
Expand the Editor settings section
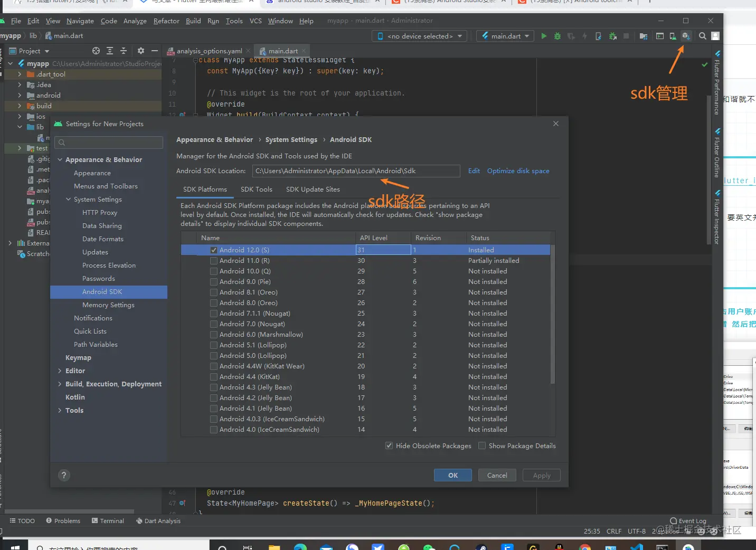click(60, 371)
